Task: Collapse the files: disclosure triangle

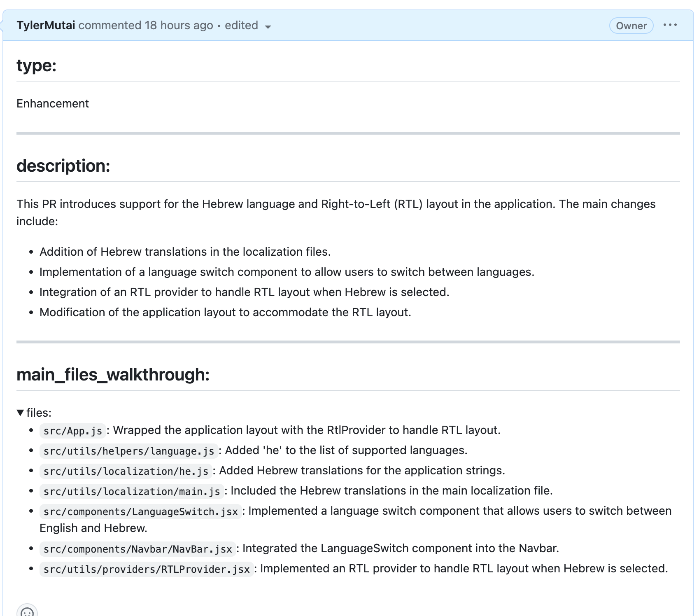Action: pos(20,413)
